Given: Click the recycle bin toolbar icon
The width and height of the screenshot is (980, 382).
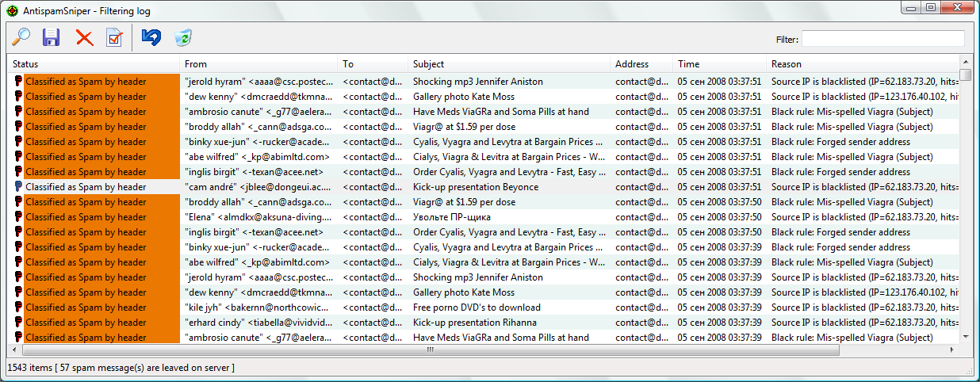Looking at the screenshot, I should point(183,36).
